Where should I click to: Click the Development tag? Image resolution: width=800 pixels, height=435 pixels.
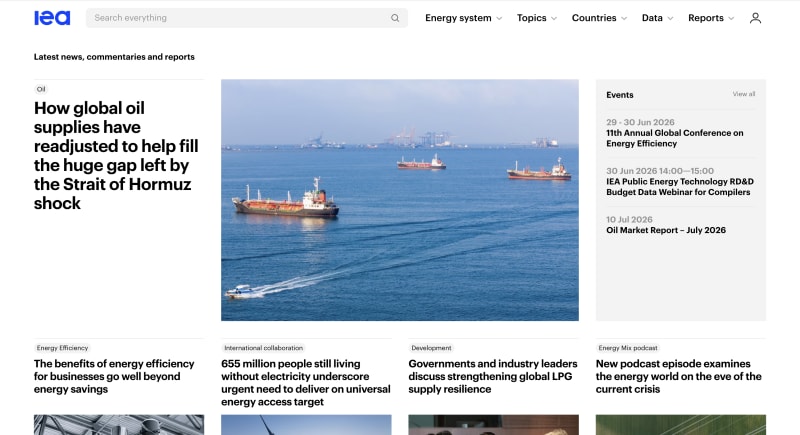point(431,348)
